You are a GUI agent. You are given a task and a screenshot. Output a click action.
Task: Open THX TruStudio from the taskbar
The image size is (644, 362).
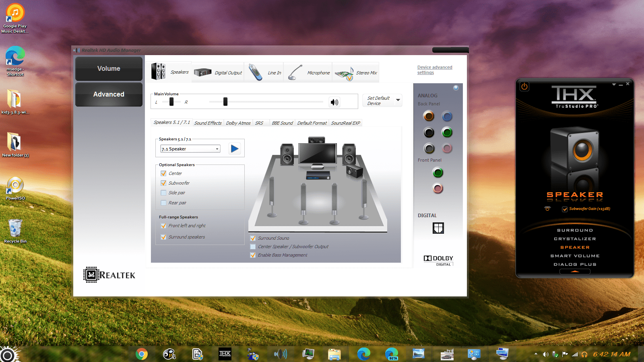(225, 354)
